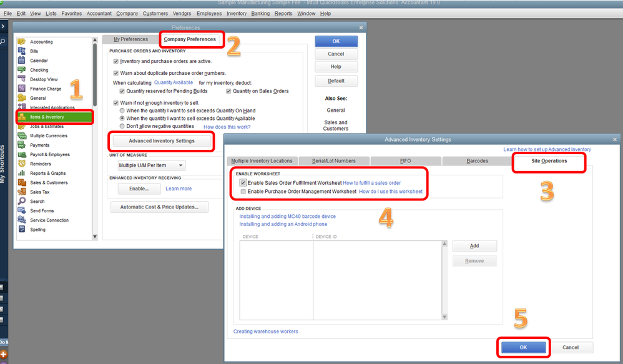Select the Finance Charge icon
Image resolution: width=623 pixels, height=364 pixels.
22,89
